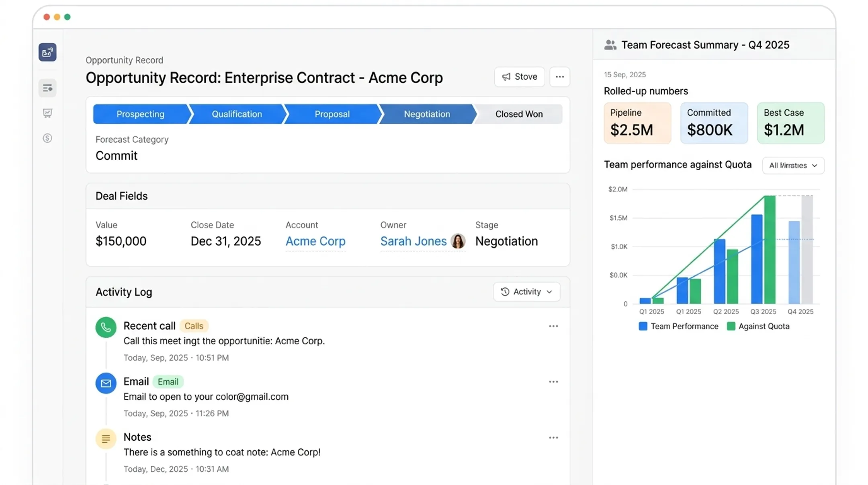
Task: Click the green phone call icon
Action: (x=106, y=327)
